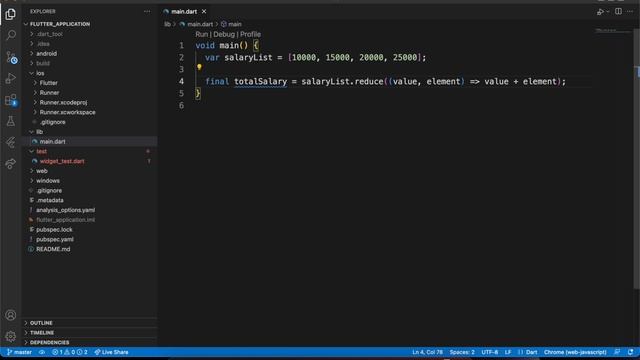The width and height of the screenshot is (640, 360).
Task: Open editor more actions ellipsis at top right
Action: (x=630, y=11)
